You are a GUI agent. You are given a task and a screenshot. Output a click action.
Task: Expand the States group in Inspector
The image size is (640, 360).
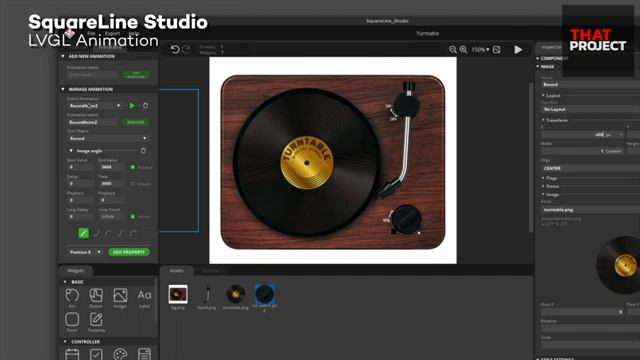tap(543, 186)
